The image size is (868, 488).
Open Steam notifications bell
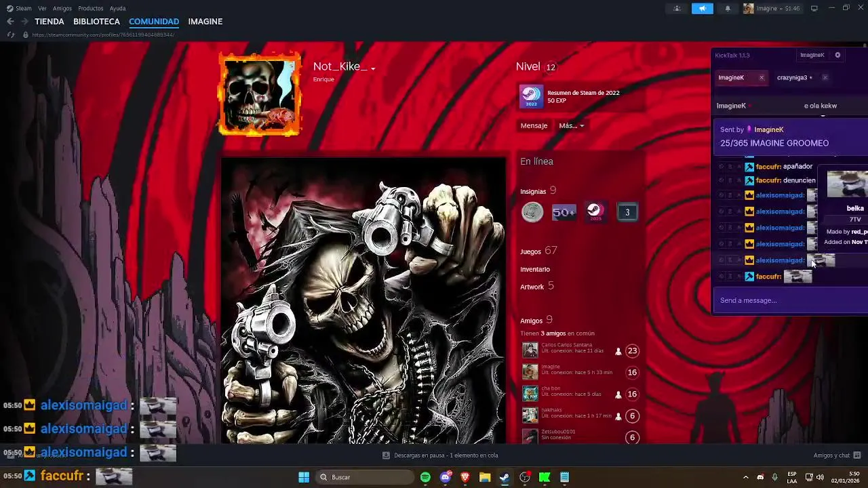(x=728, y=9)
